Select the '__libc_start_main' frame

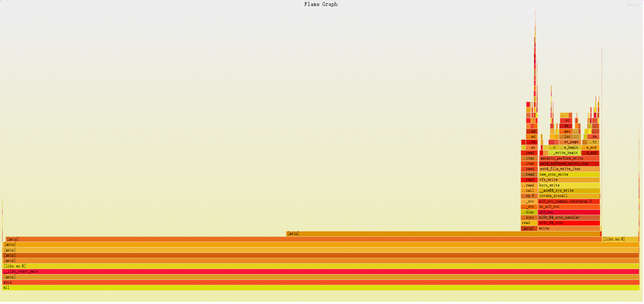click(x=321, y=271)
